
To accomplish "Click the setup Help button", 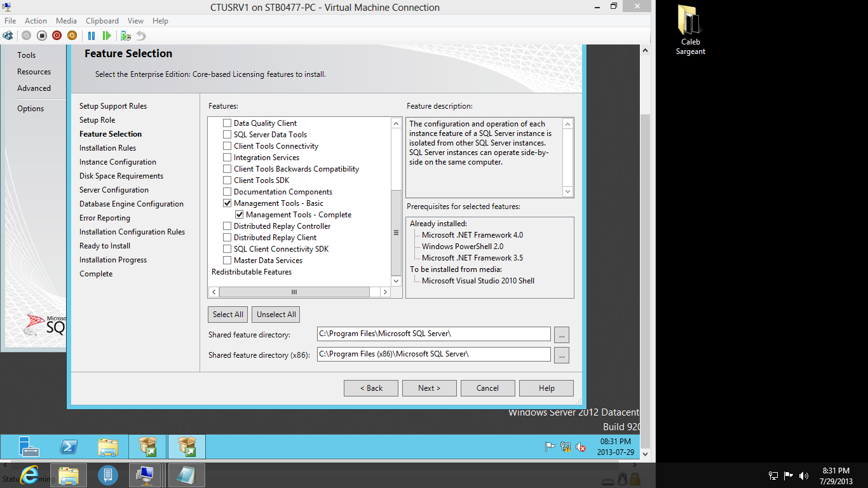I will pyautogui.click(x=546, y=388).
